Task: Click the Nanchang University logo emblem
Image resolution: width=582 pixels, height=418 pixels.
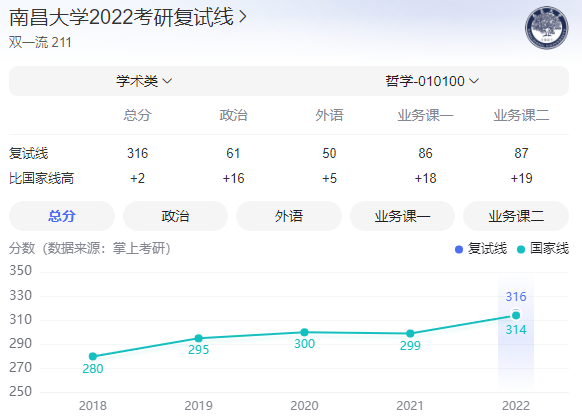Action: click(546, 27)
